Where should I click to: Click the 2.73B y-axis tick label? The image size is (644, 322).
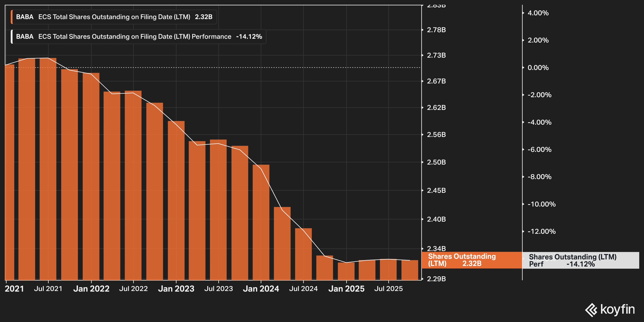click(x=436, y=55)
